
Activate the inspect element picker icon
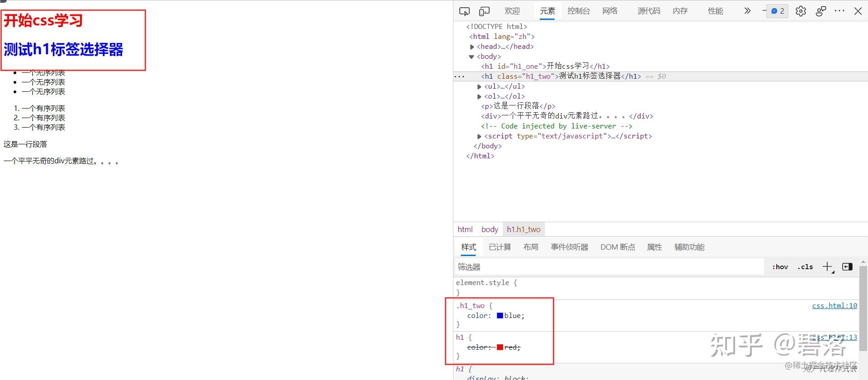464,11
